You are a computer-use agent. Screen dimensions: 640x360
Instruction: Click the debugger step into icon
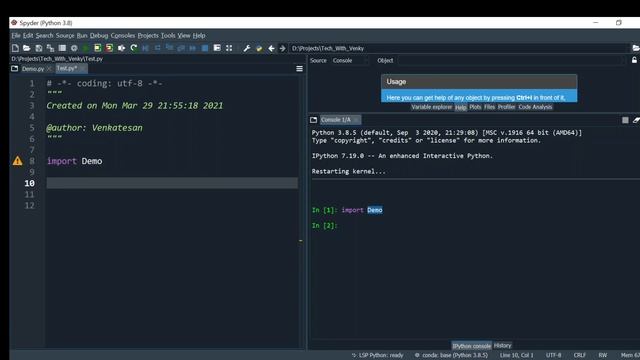point(169,48)
